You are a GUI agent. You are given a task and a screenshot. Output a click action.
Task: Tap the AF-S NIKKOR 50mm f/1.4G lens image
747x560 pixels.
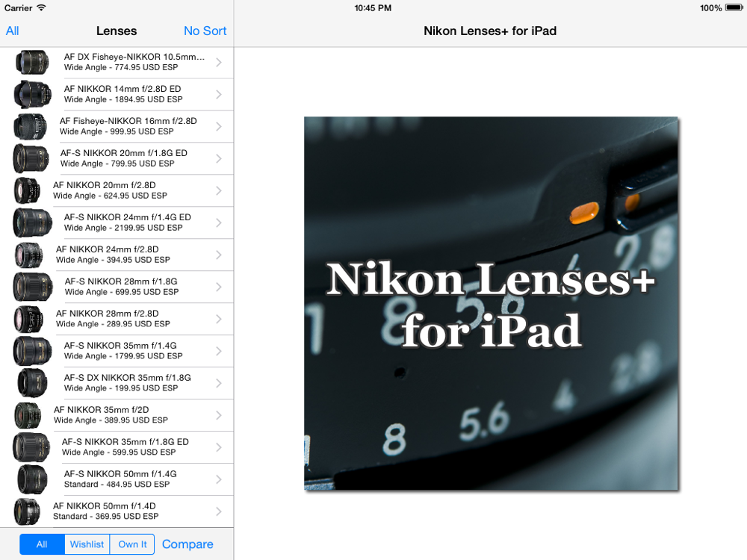point(32,479)
